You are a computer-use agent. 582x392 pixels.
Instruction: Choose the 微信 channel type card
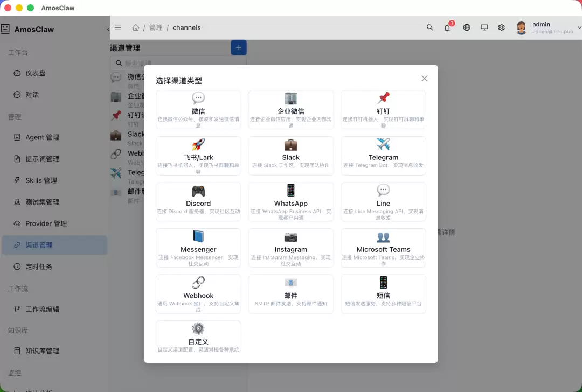point(198,110)
